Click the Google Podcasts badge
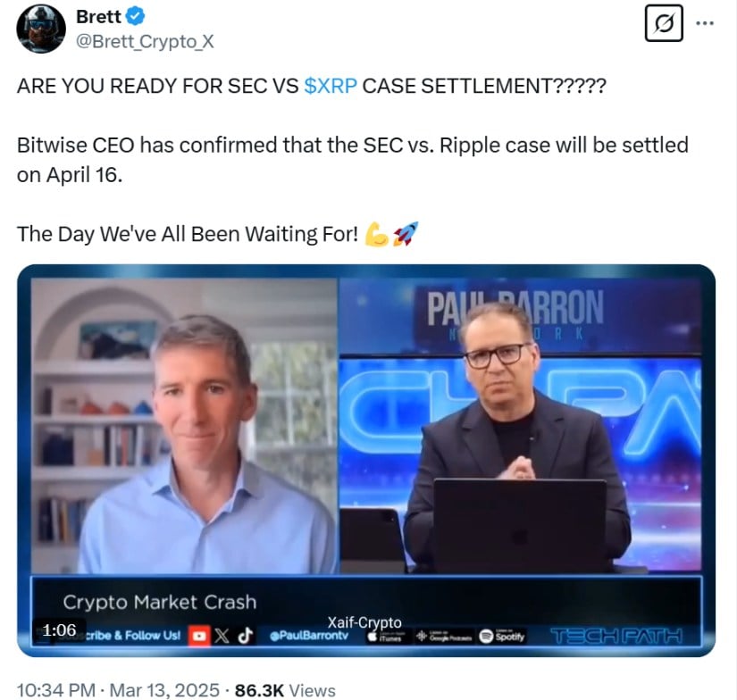Screen dimensions: 737x700 click(444, 636)
